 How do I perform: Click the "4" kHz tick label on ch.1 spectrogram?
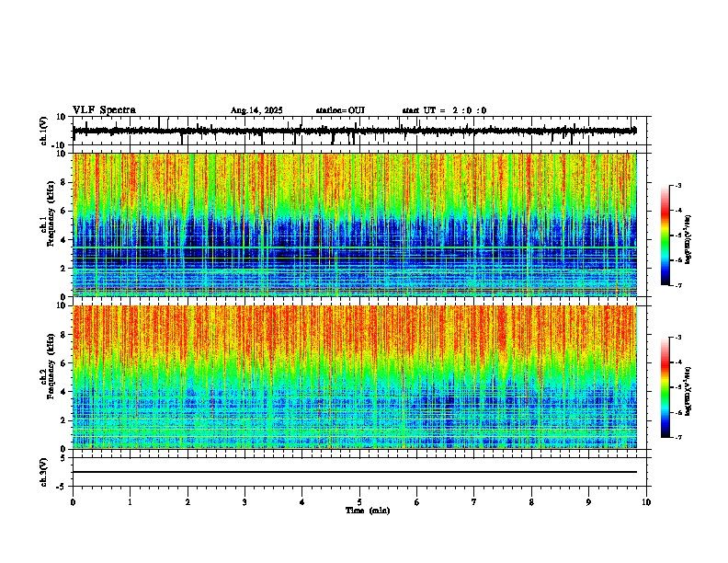click(64, 240)
